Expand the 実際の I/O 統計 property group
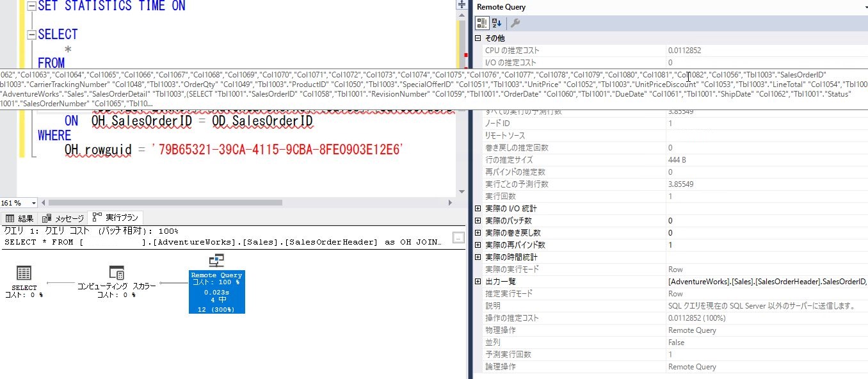Image resolution: width=868 pixels, height=379 pixels. click(477, 208)
